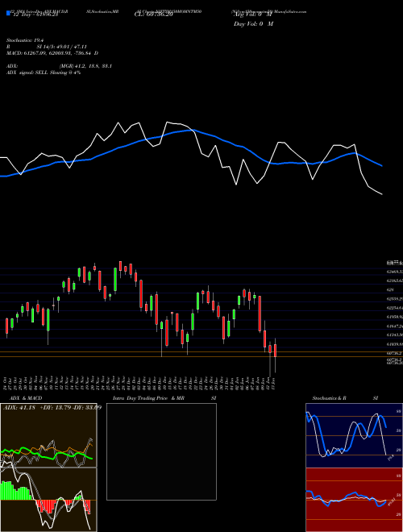Click 'ADX signal: SELL Slowing @ 4%' text
The width and height of the screenshot is (403, 532).
[44, 73]
